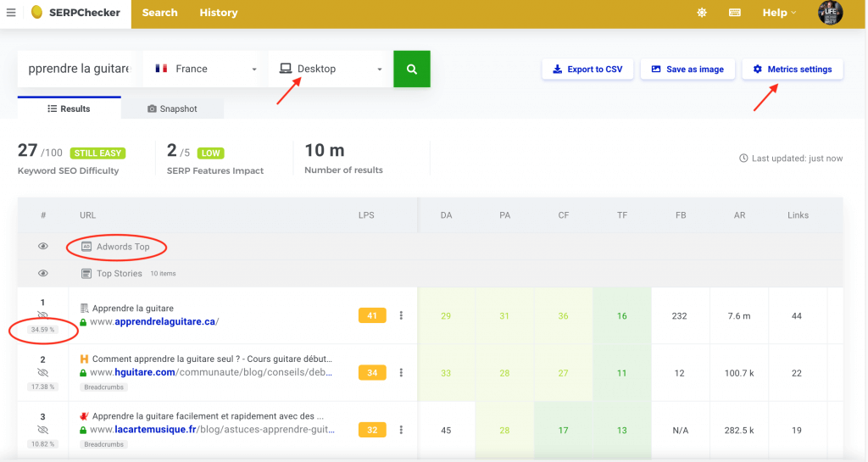This screenshot has width=868, height=462.
Task: Click the AR value 7.6 m
Action: pyautogui.click(x=739, y=316)
